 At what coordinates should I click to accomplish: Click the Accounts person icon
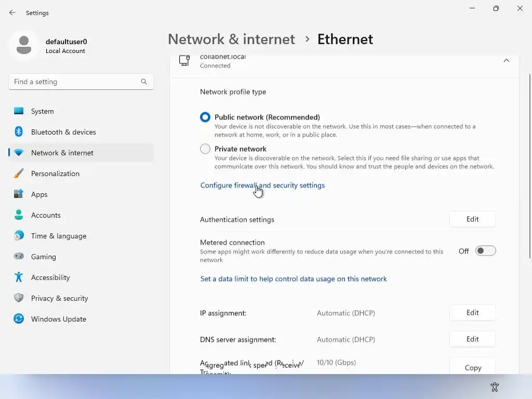(19, 215)
